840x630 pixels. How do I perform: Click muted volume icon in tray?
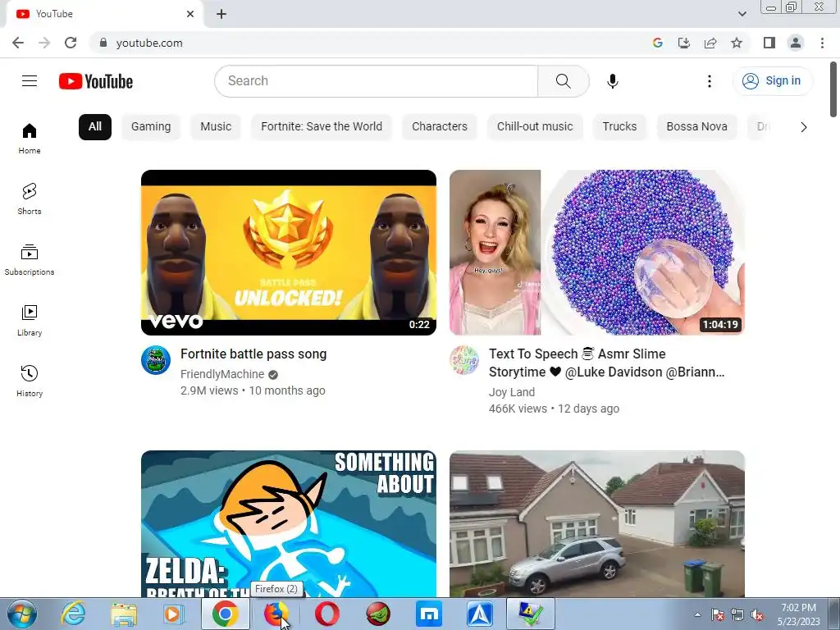tap(757, 615)
